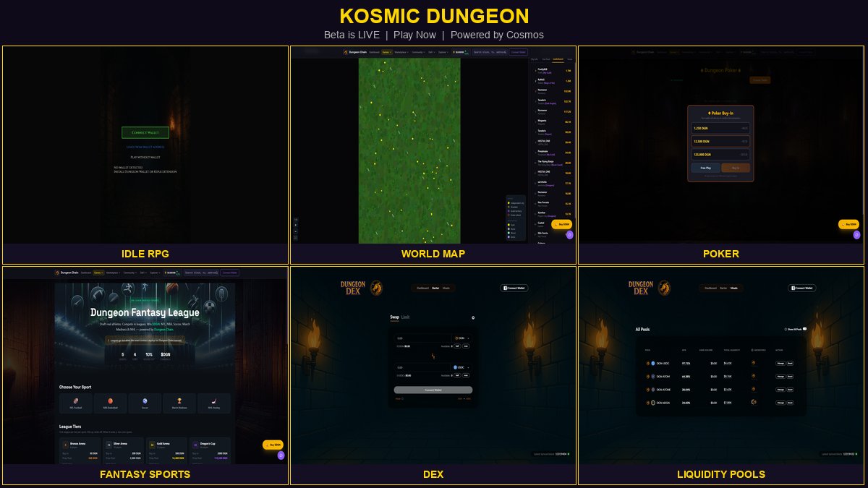The width and height of the screenshot is (868, 488).
Task: Click the green Connect Wallet button in Idle RPG
Action: [x=145, y=132]
